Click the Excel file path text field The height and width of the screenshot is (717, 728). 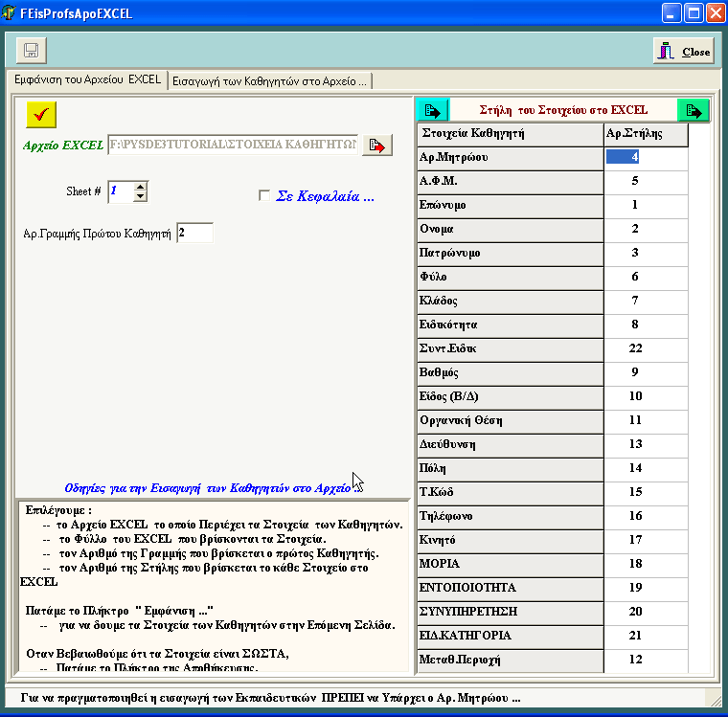233,145
